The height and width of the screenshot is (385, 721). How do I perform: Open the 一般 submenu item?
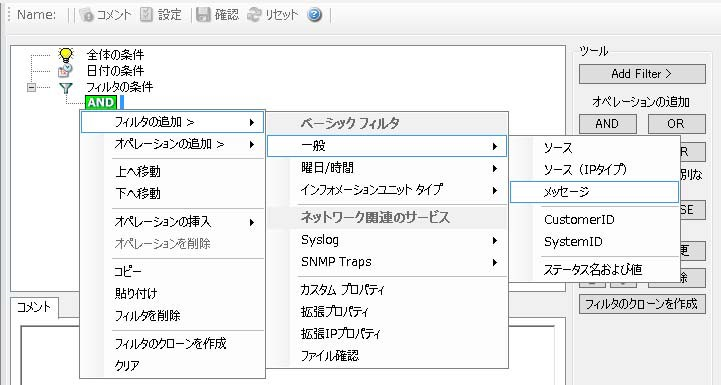tap(387, 146)
